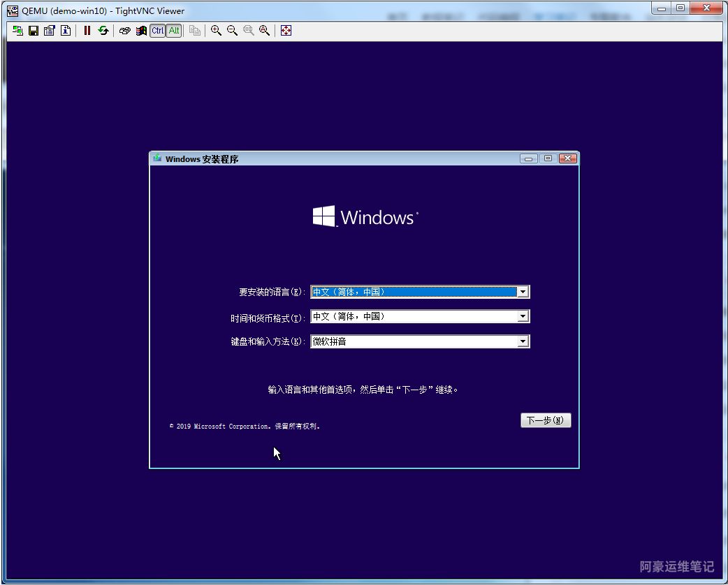Click the green refresh screen icon
728x585 pixels.
pos(103,31)
